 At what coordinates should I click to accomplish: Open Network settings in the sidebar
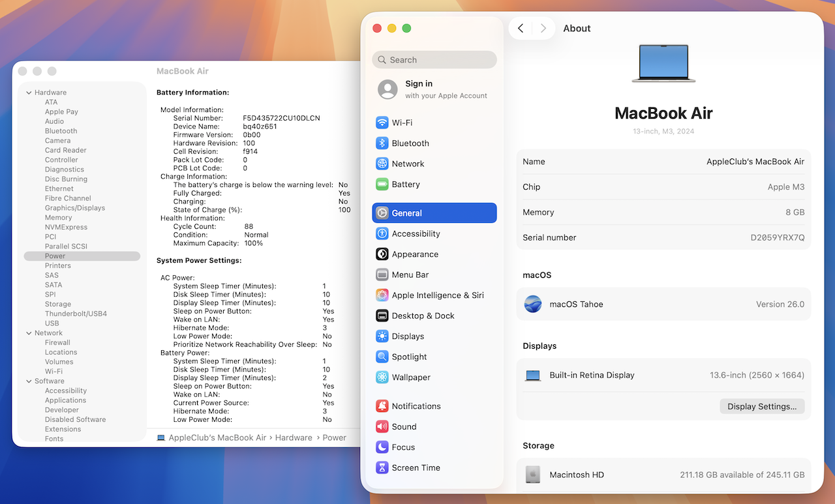434,164
